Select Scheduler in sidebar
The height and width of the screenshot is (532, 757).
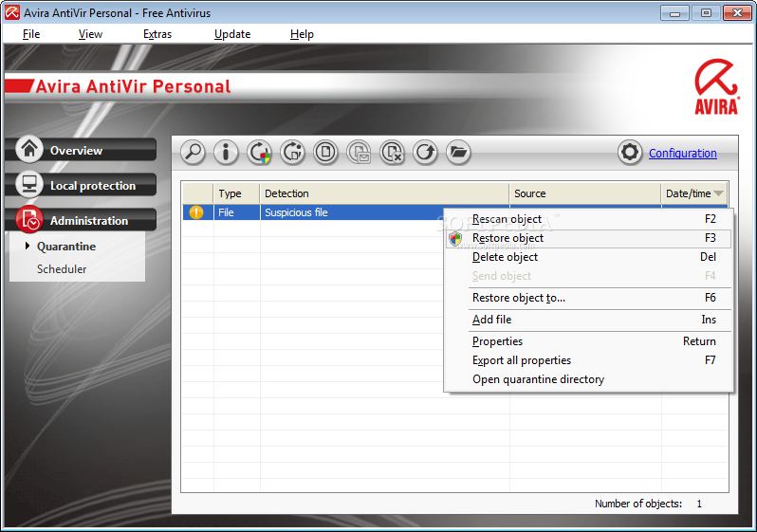coord(62,269)
